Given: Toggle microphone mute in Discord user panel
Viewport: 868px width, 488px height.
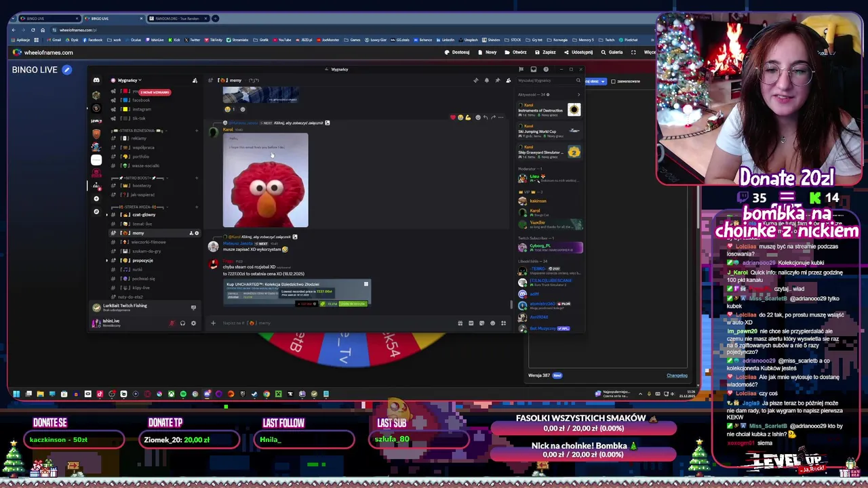Looking at the screenshot, I should coord(172,323).
